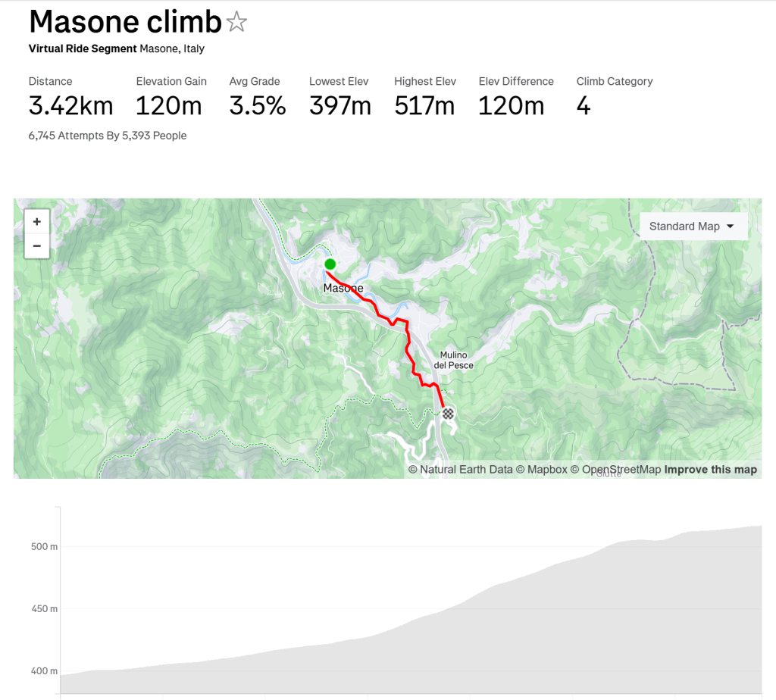The height and width of the screenshot is (700, 776).
Task: Click the 6,745 Attempts By 5,393 People text
Action: [108, 136]
